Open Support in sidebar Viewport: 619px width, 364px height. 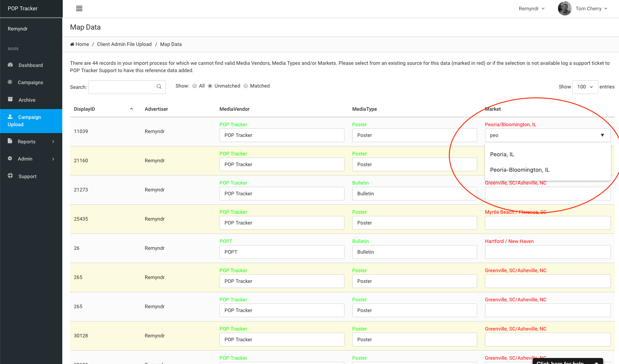click(x=31, y=176)
